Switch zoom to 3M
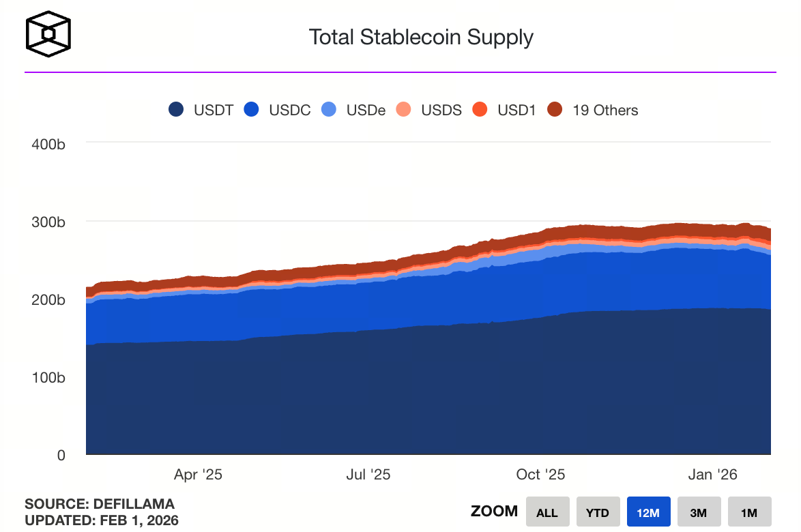Screen dimensions: 801x532 (699, 512)
